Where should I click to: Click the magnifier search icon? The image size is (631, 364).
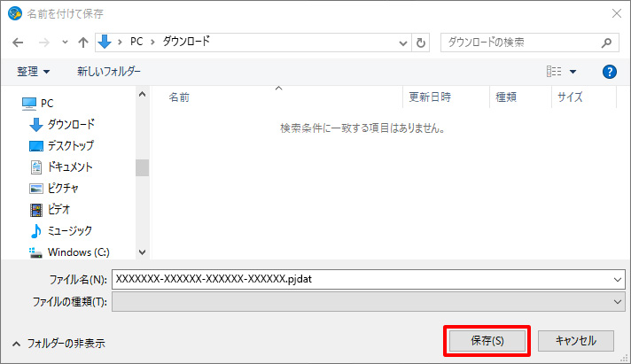pyautogui.click(x=606, y=43)
